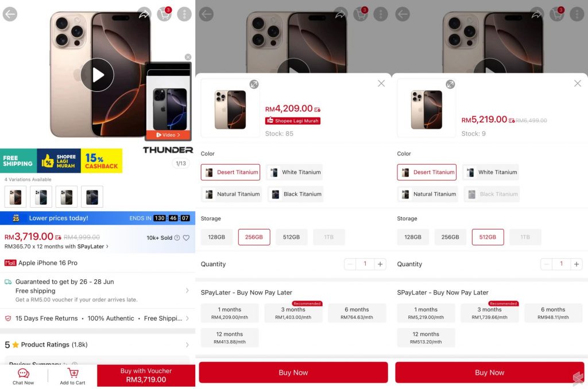Choose the 512GB storage in the middle panel
The width and height of the screenshot is (588, 389).
(291, 237)
